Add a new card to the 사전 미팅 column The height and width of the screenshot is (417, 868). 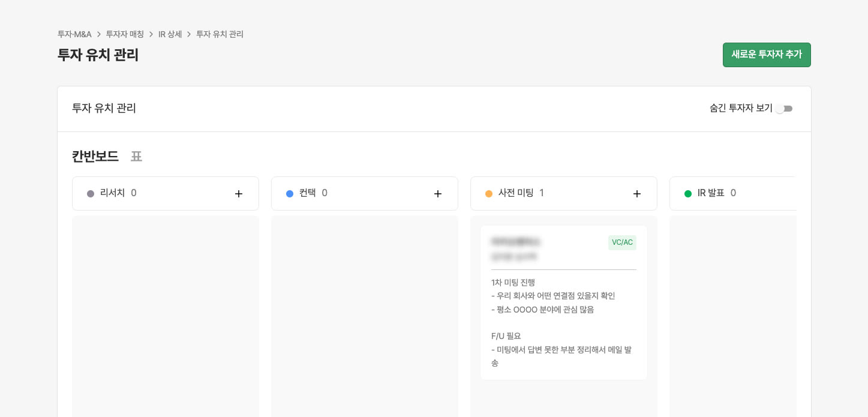(x=637, y=194)
